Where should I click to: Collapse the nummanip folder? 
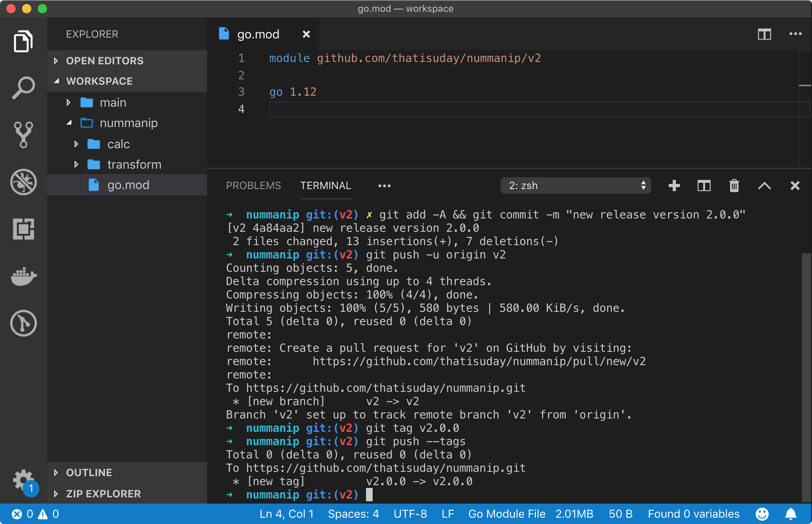click(69, 123)
